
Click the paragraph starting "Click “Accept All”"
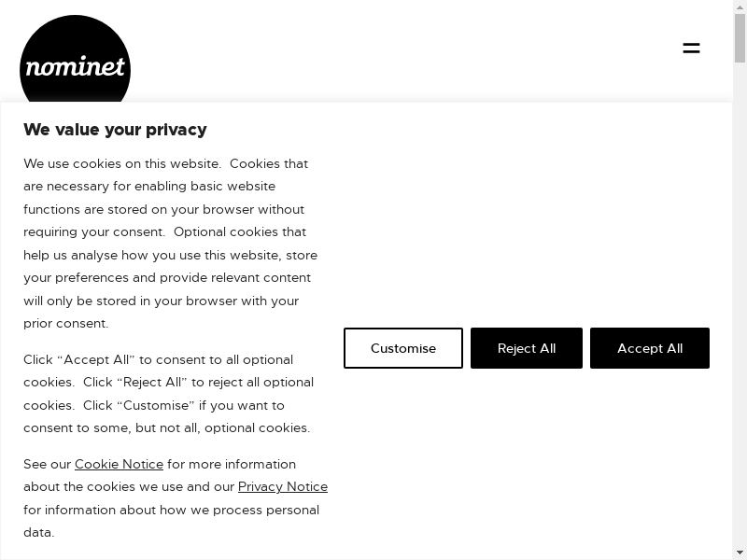(x=168, y=394)
